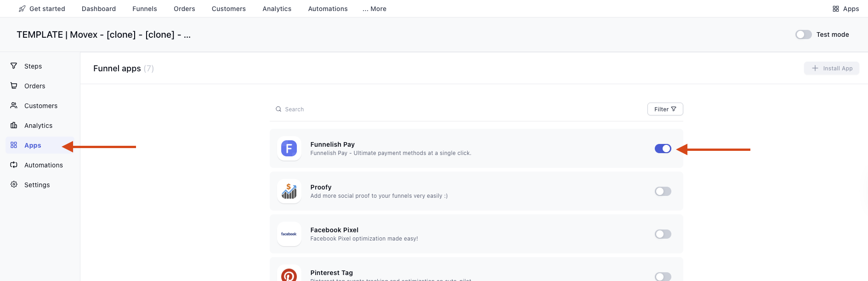Go to the Funnels top menu
The height and width of the screenshot is (281, 868).
pos(145,9)
